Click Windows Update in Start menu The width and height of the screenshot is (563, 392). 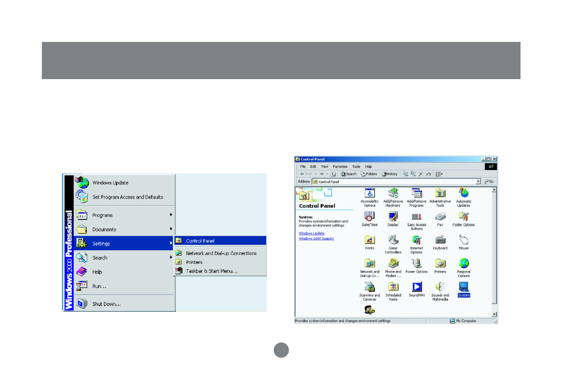tap(125, 182)
